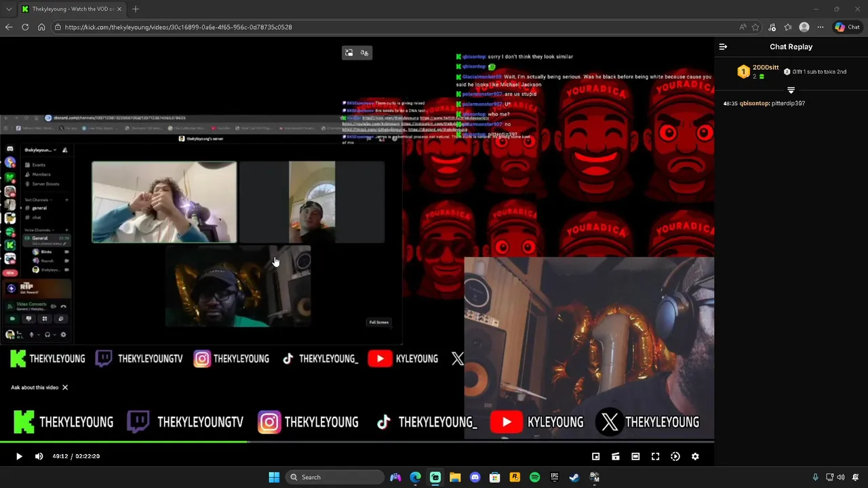Open Rockstar Games Launcher from taskbar
The image size is (868, 488).
[515, 477]
